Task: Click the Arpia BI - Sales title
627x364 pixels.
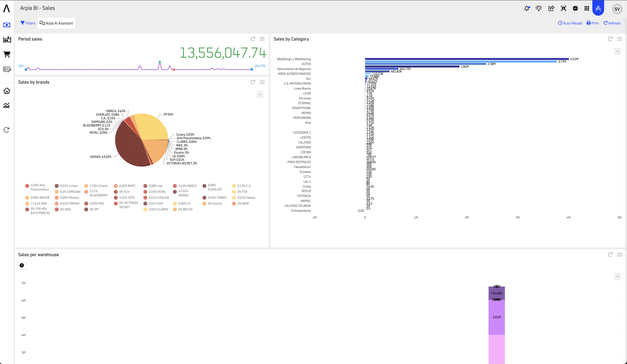Action: 38,8
